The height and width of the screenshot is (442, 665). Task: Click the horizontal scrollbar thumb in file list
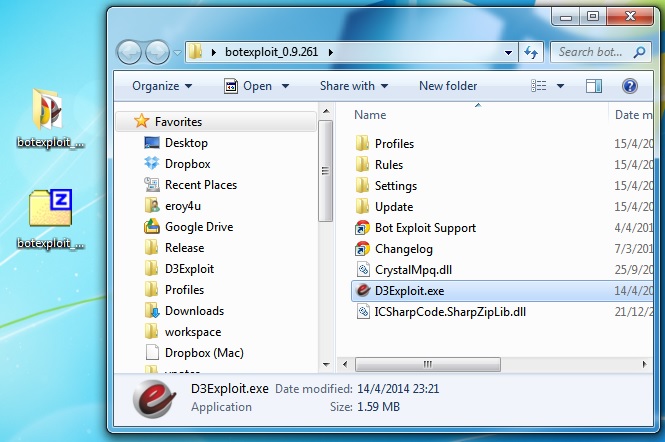click(x=428, y=364)
